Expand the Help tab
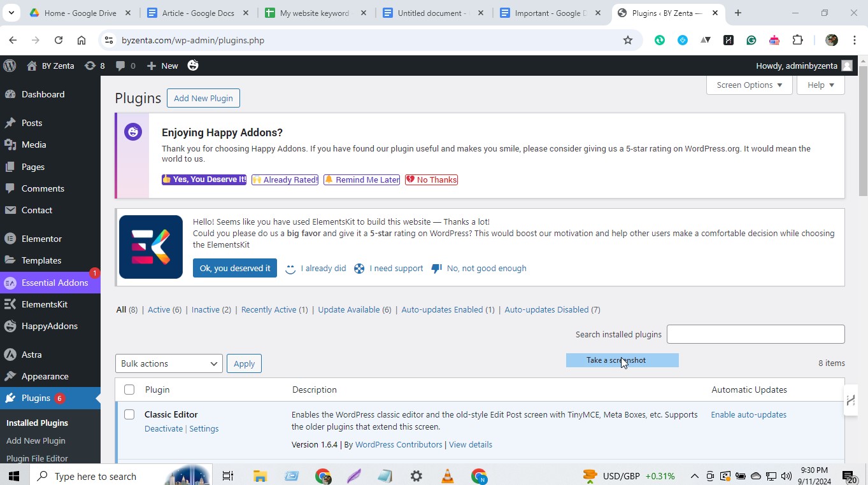This screenshot has width=868, height=485. [820, 85]
